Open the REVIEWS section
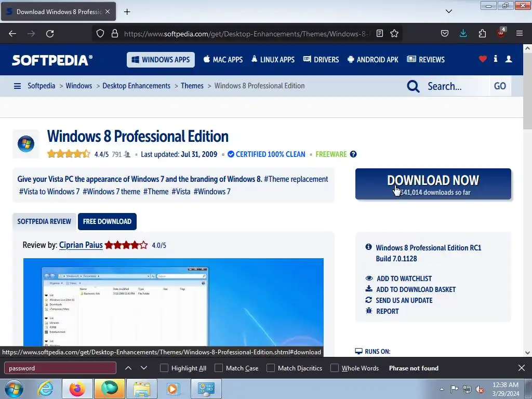Screen dimensions: 532x399 point(426,60)
